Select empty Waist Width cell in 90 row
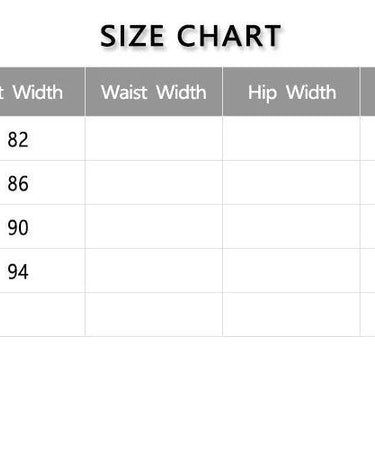Viewport: 375px width, 469px height. 154,227
